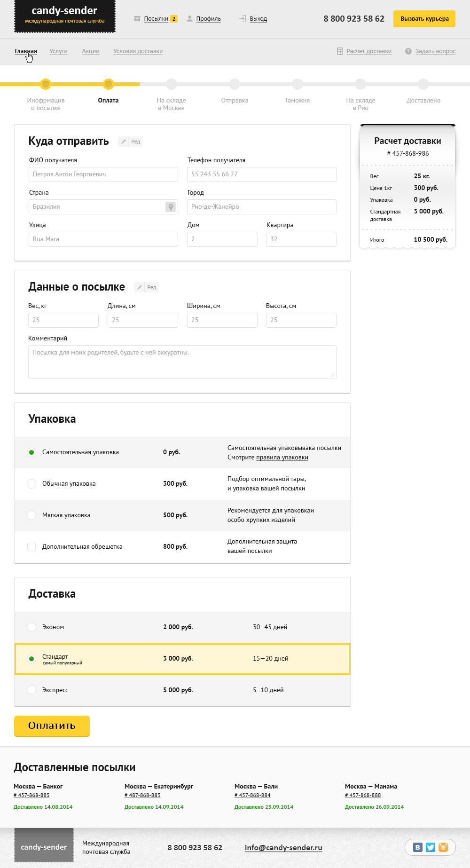This screenshot has height=868, width=470.
Task: Click the profile person icon
Action: 189,19
